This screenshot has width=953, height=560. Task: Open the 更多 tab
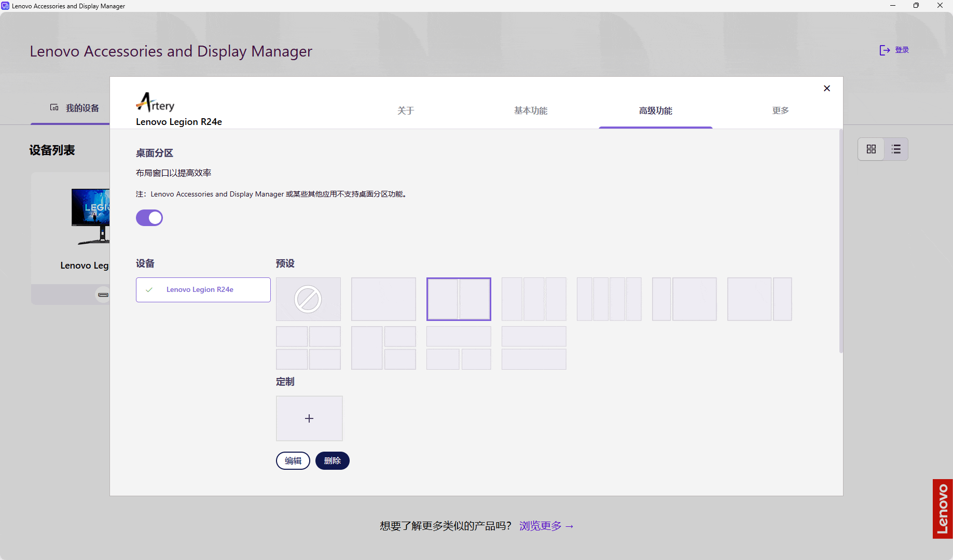tap(780, 110)
